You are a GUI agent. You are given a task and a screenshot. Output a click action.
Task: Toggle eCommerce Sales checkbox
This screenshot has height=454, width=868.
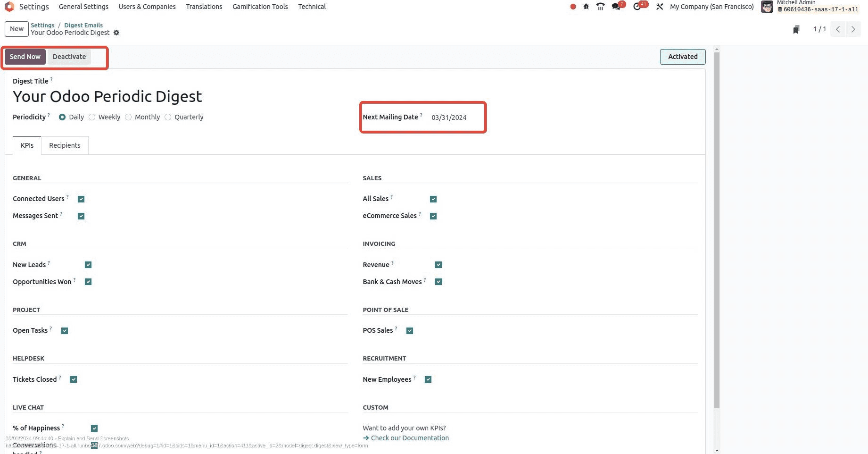(433, 216)
